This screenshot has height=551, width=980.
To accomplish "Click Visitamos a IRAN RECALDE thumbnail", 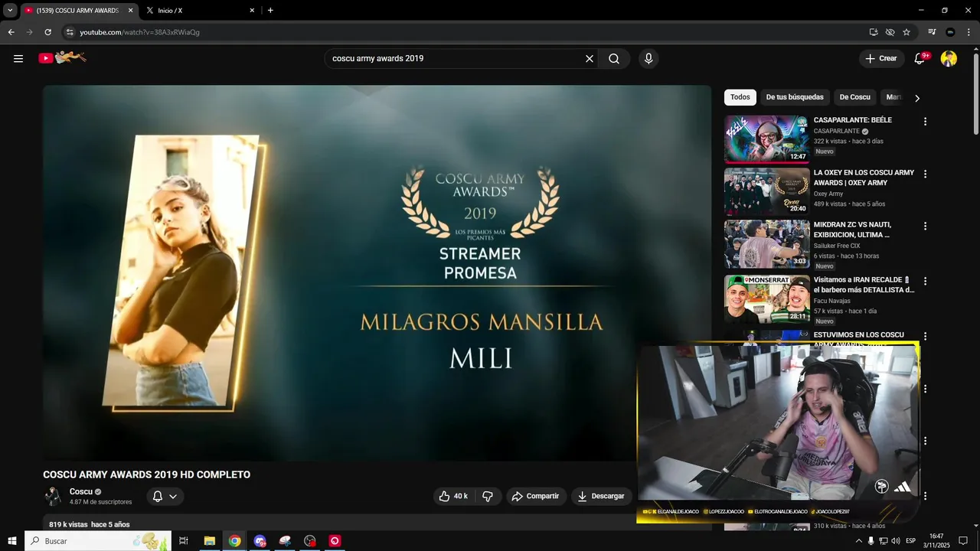I will pyautogui.click(x=766, y=299).
